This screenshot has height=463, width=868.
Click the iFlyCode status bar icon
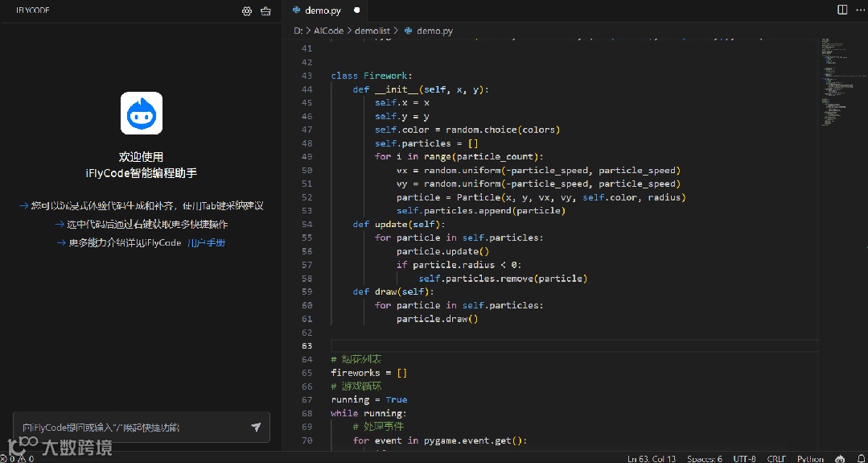(x=840, y=458)
